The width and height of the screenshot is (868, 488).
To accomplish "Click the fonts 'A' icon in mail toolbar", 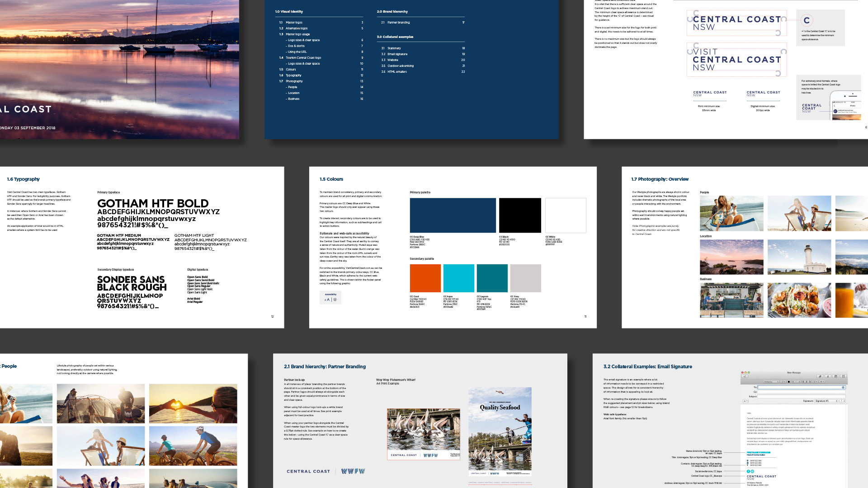I will pos(828,376).
